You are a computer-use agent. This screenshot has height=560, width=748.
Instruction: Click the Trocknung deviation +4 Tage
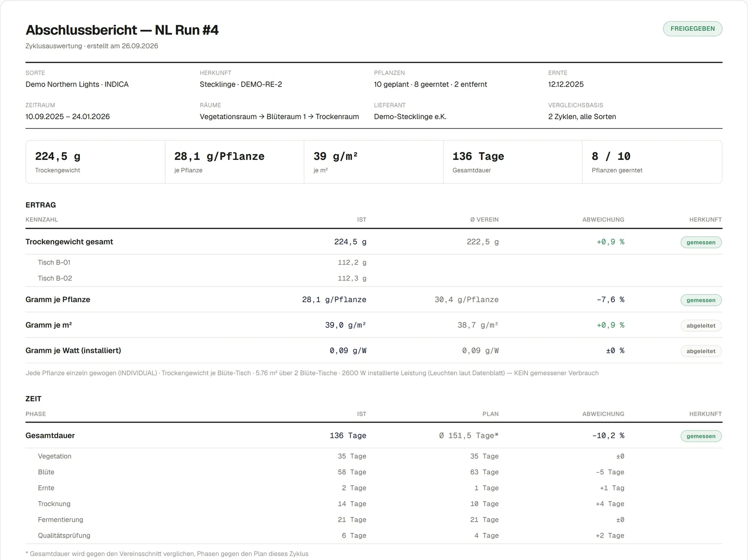[x=610, y=504]
